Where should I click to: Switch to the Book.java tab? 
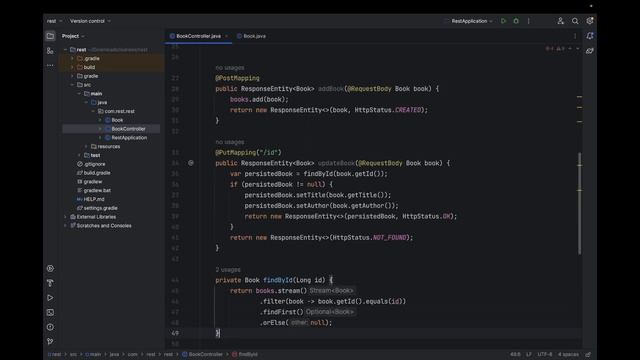(x=251, y=36)
